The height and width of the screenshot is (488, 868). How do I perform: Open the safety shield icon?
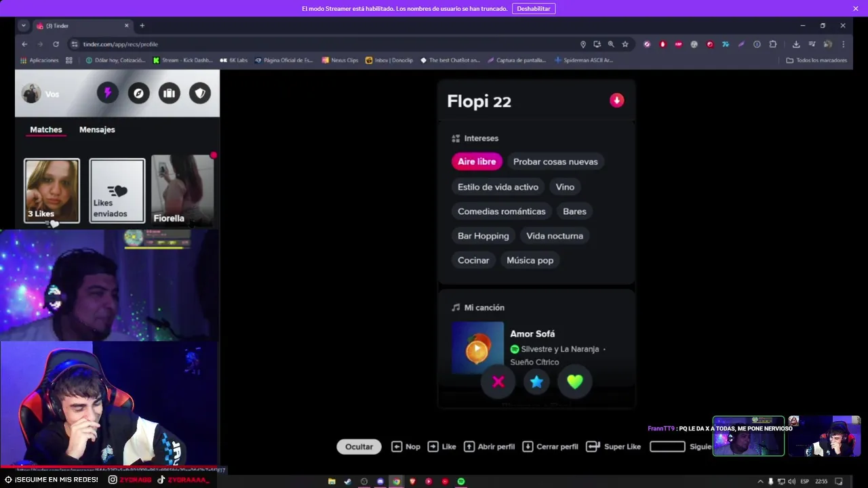200,93
